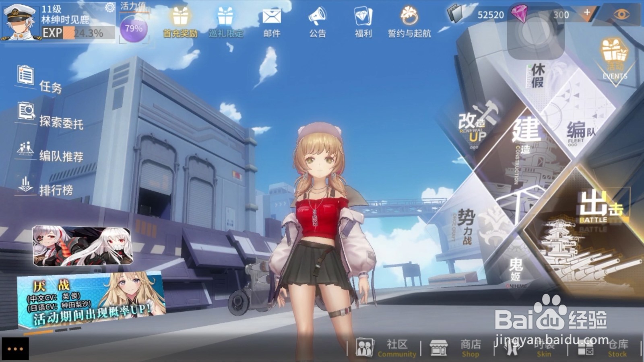Open 商店 Shop tab
The width and height of the screenshot is (644, 362).
455,348
